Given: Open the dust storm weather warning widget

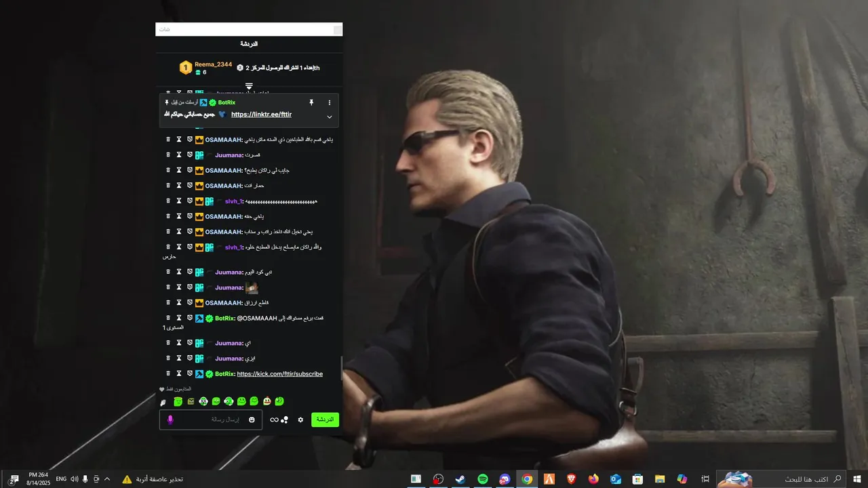Looking at the screenshot, I should coord(153,479).
